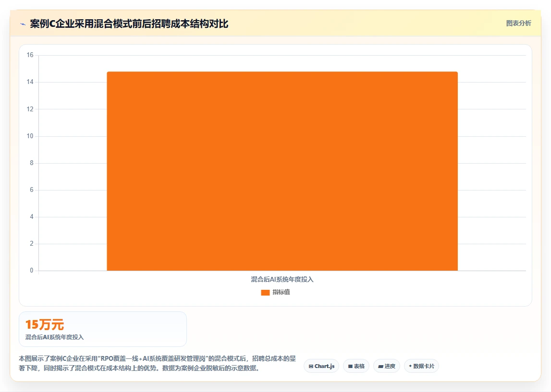
Task: Click the y-axis value 10
Action: pyautogui.click(x=30, y=136)
